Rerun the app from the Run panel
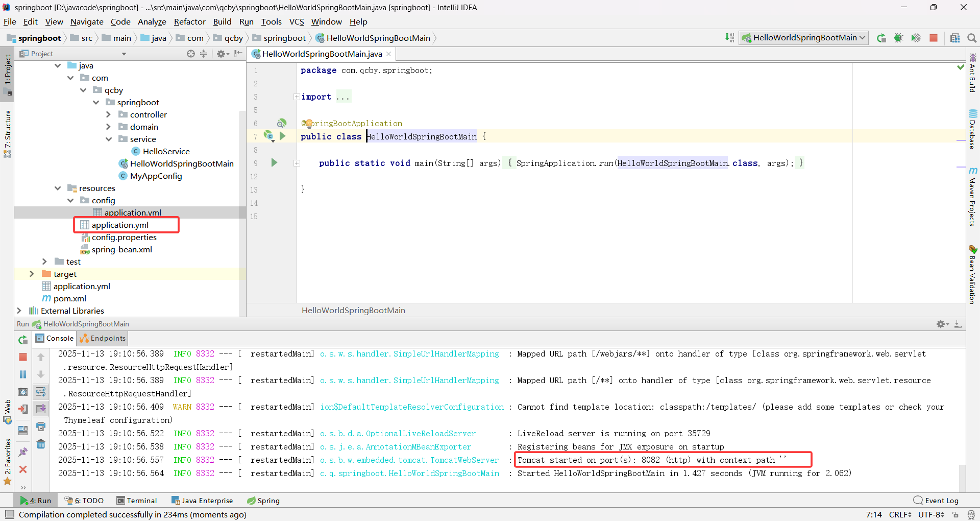Image resolution: width=980 pixels, height=521 pixels. pyautogui.click(x=23, y=340)
